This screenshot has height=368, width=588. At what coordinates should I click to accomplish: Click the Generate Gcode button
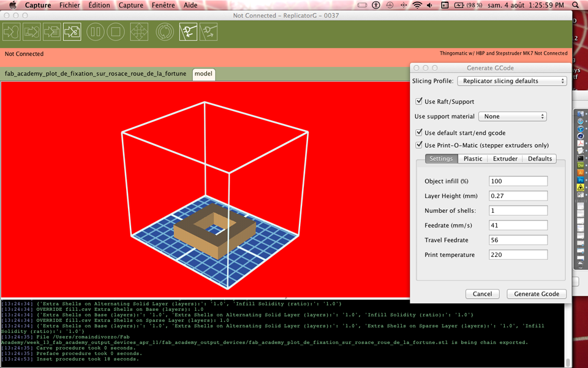[x=537, y=294]
